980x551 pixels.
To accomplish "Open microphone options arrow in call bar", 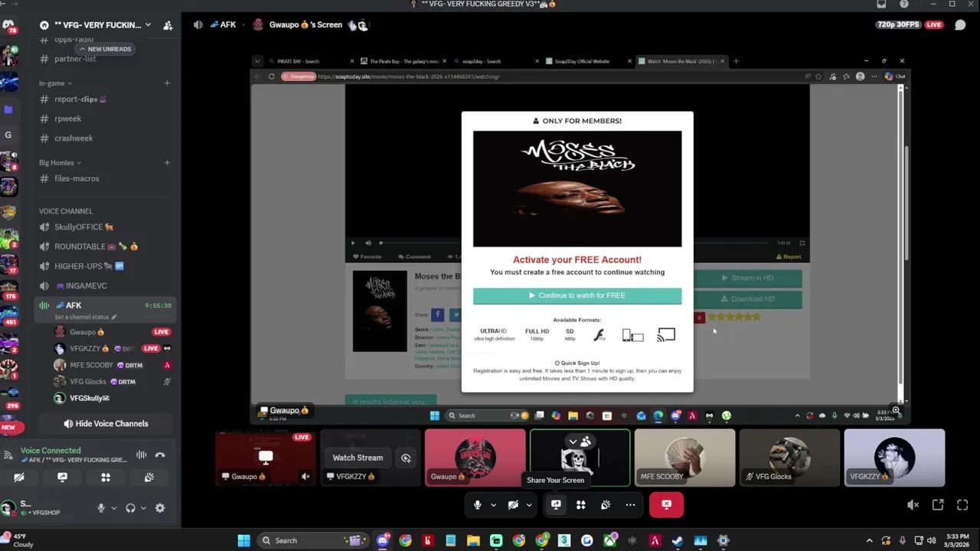I will (x=493, y=504).
